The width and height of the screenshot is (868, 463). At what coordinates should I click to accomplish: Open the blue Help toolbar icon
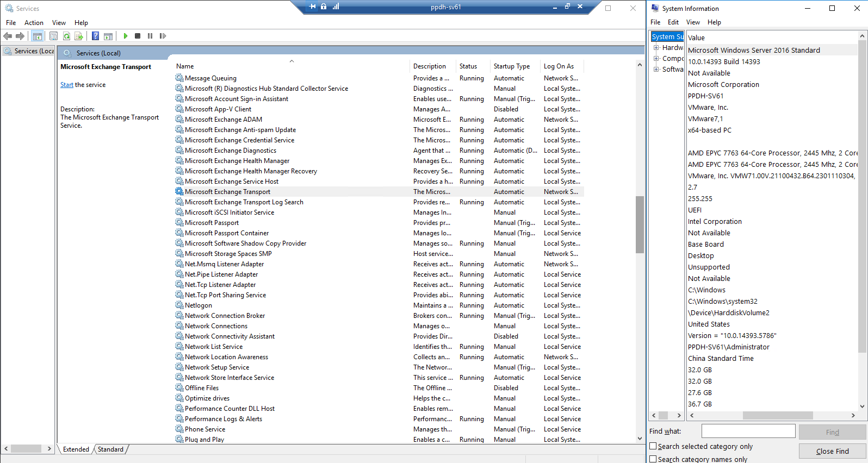coord(95,36)
